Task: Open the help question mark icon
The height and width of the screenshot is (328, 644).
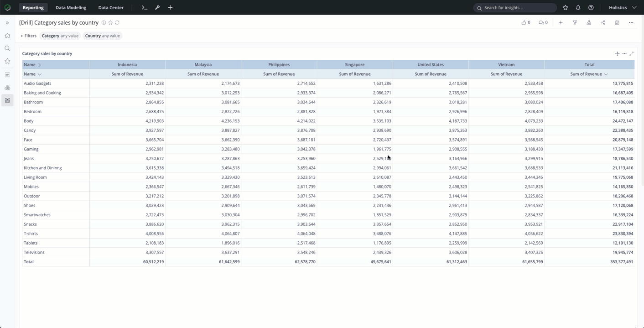Action: click(591, 7)
